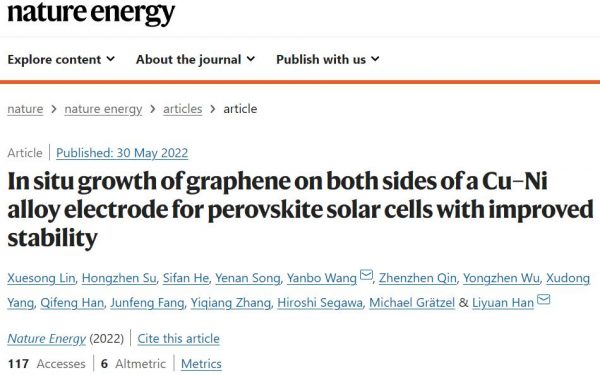Select author Zhenzhen Qin link

(417, 278)
